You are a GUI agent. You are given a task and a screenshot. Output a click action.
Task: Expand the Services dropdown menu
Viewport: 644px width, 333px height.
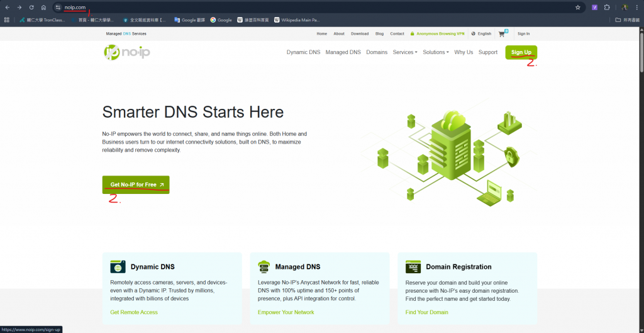tap(405, 52)
